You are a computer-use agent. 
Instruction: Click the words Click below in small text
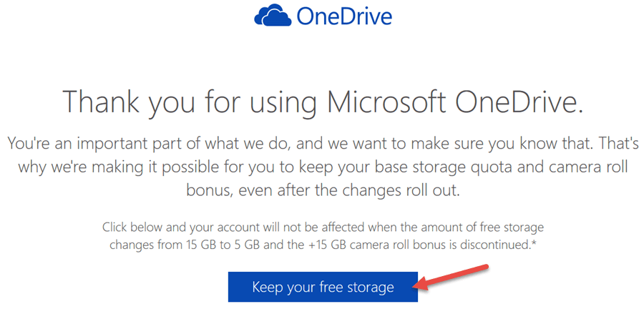click(x=128, y=227)
